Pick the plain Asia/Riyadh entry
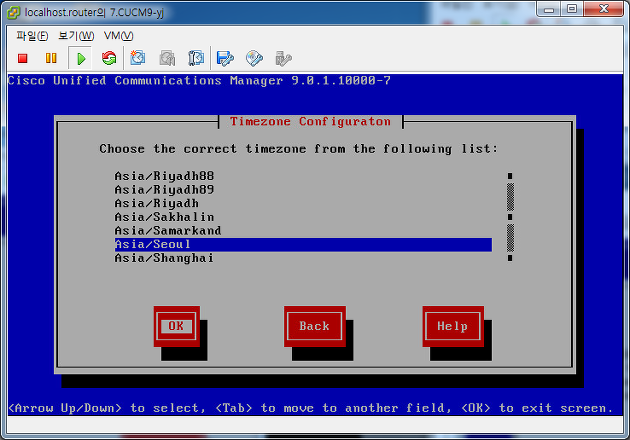The height and width of the screenshot is (440, 630). coord(303,203)
